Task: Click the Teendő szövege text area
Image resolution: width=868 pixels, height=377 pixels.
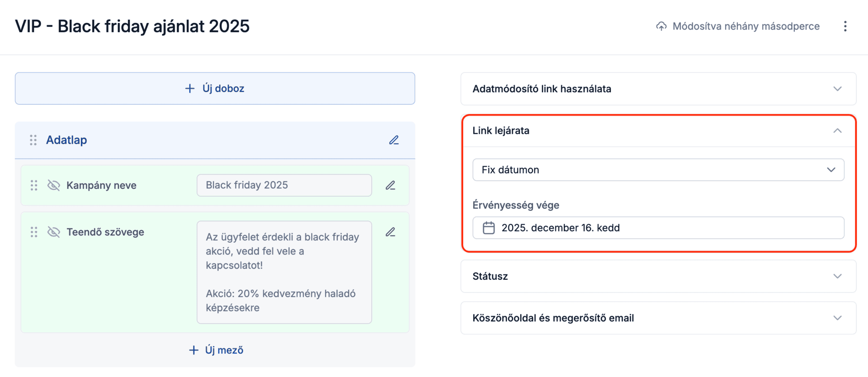Action: pyautogui.click(x=284, y=272)
